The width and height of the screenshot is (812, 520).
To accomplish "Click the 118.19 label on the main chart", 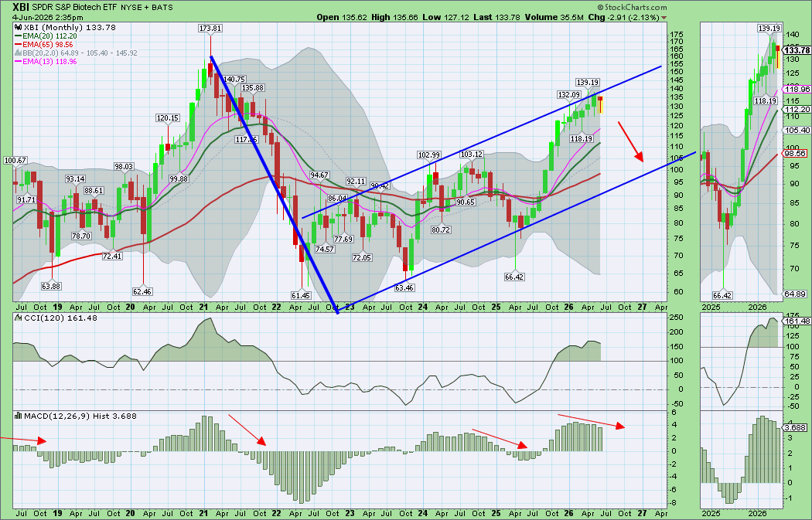I will pyautogui.click(x=581, y=138).
